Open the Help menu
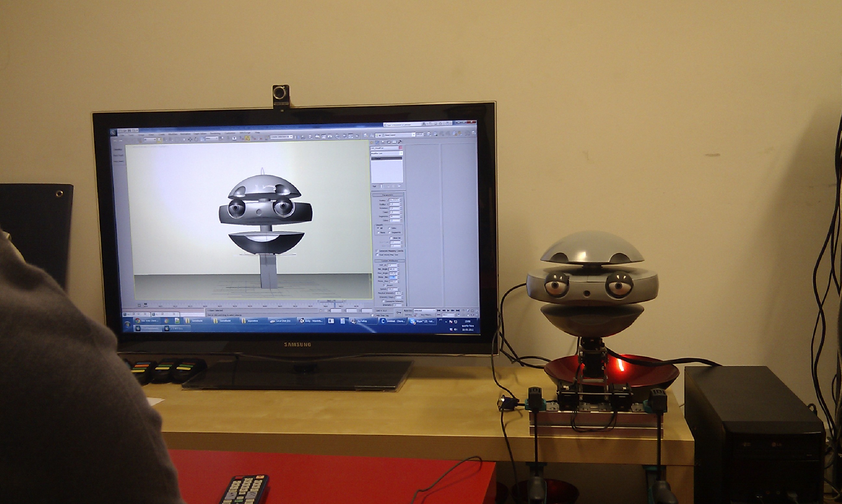 (x=258, y=133)
